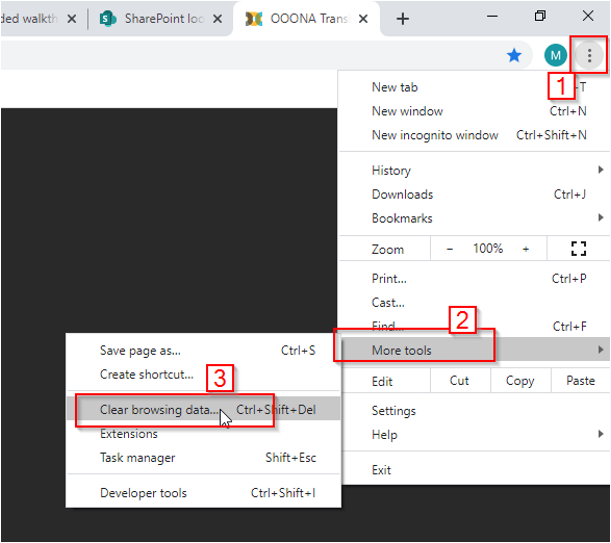Select Clear browsing data option

159,409
